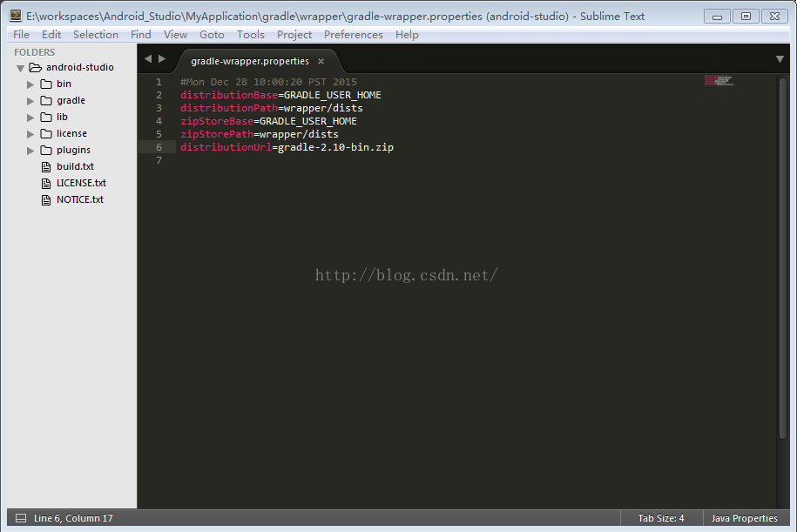
Task: Select the gradle-wrapper.properties tab
Action: [x=250, y=61]
